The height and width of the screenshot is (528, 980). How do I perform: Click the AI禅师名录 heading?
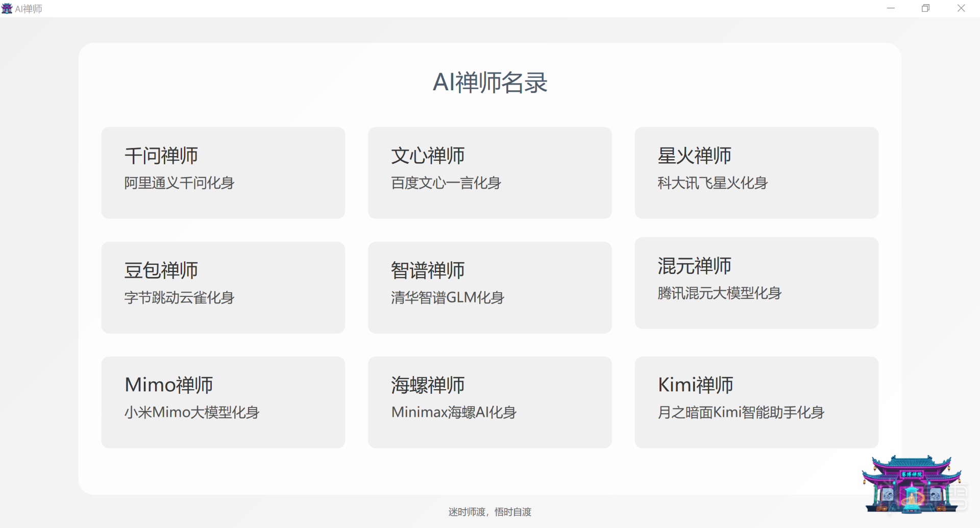490,83
